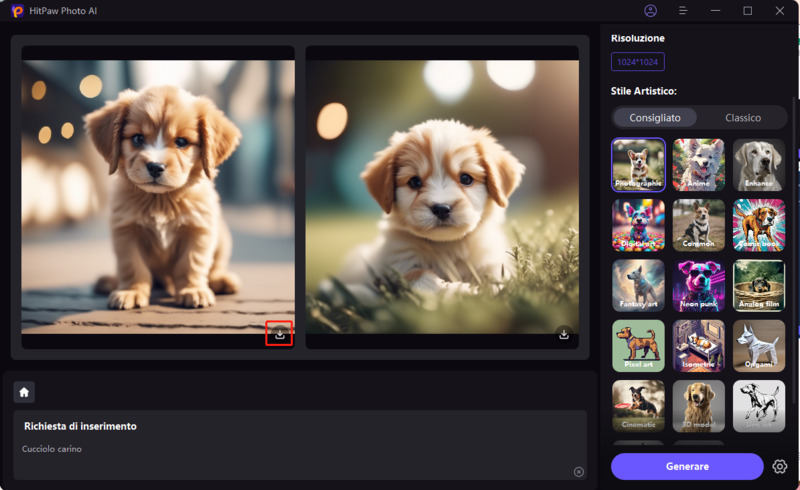Go to the home screen icon

24,392
